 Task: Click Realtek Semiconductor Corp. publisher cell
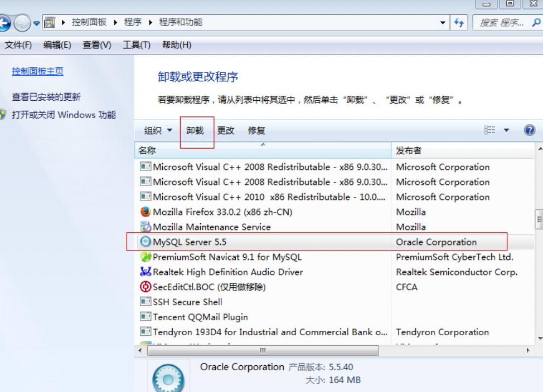[457, 272]
